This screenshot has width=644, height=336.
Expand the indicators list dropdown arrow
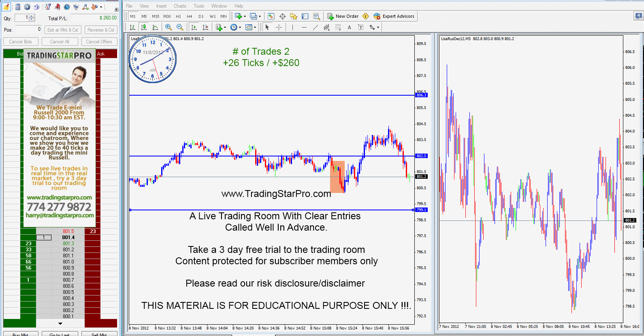(225, 28)
